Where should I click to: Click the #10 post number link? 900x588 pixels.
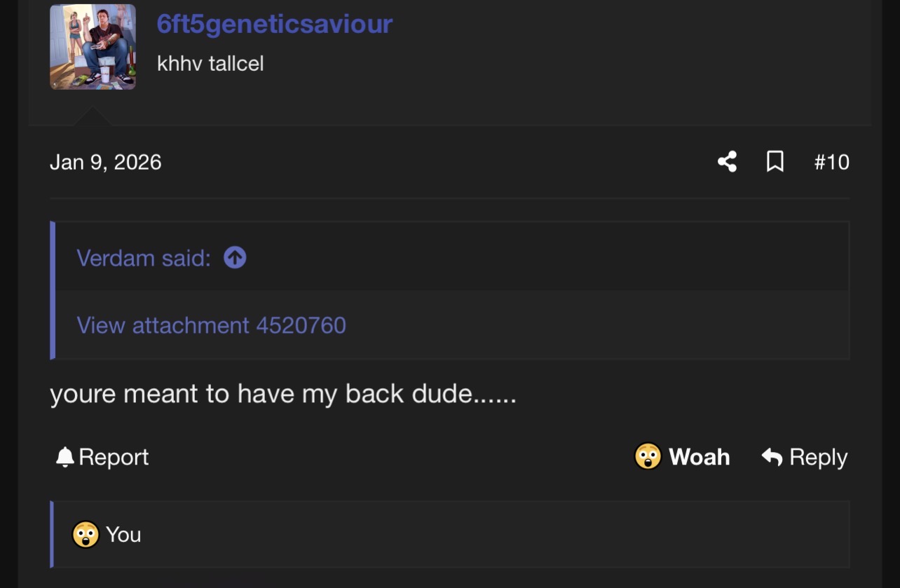pyautogui.click(x=831, y=163)
